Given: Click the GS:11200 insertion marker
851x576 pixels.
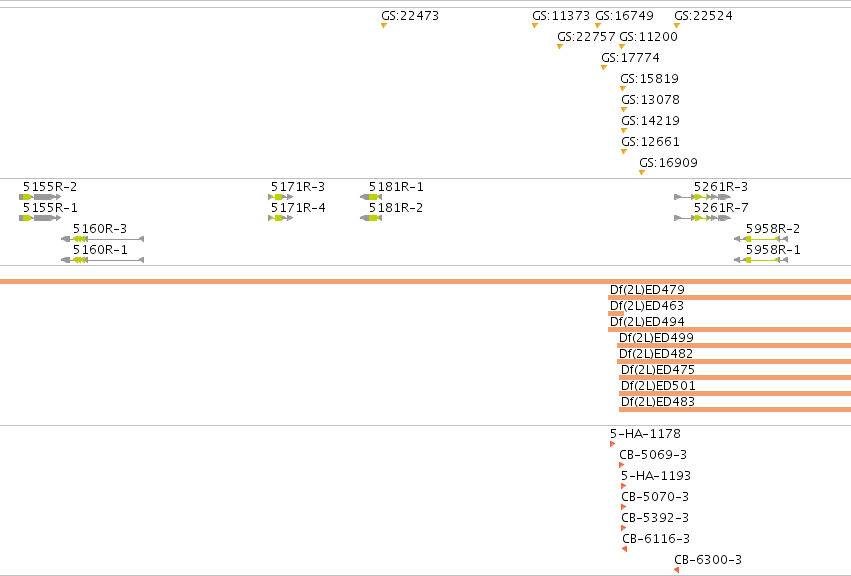Looking at the screenshot, I should [x=622, y=47].
